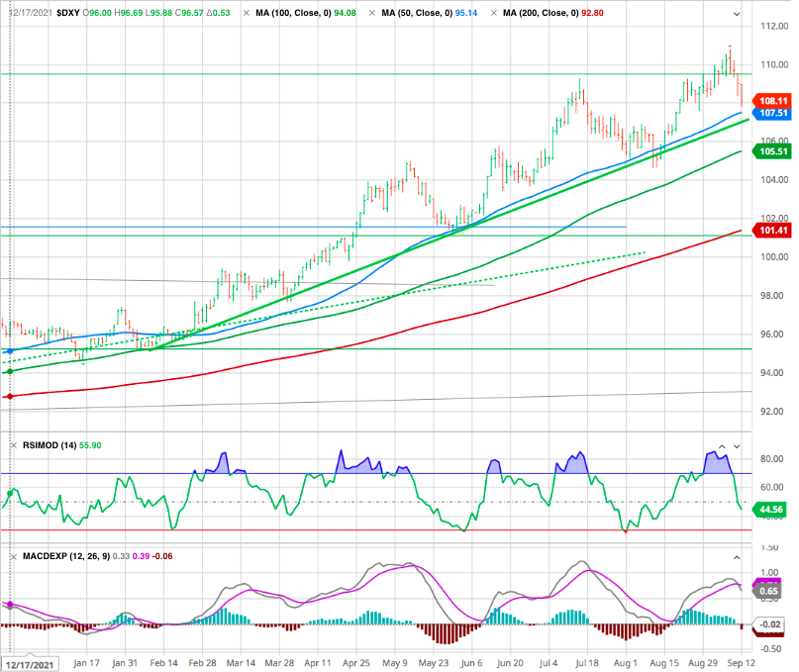This screenshot has height=672, width=799.
Task: Select the green 44.56 RSI value tag
Action: [x=773, y=510]
